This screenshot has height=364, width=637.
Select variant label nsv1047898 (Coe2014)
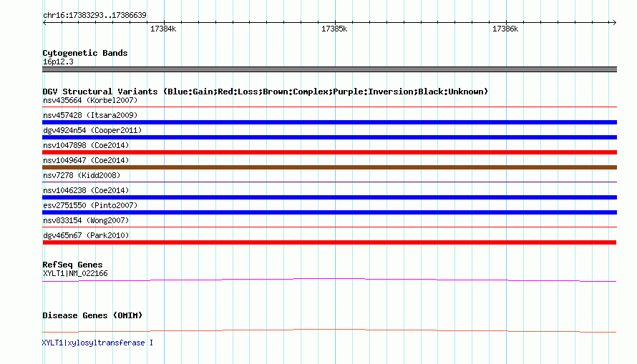click(86, 145)
